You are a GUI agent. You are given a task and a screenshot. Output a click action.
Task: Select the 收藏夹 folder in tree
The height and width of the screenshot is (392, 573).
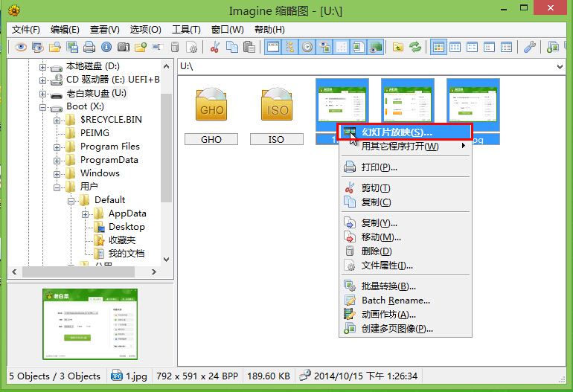(122, 240)
